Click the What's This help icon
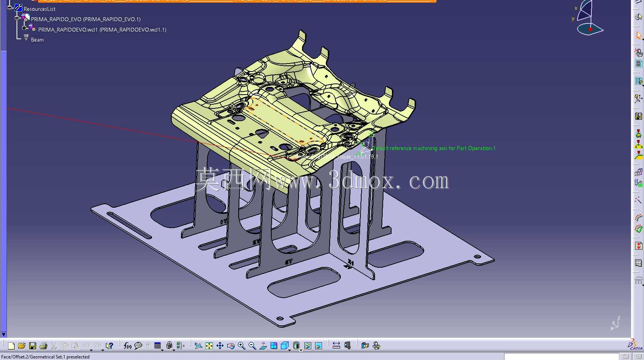Image resolution: width=644 pixels, height=360 pixels. [x=110, y=346]
